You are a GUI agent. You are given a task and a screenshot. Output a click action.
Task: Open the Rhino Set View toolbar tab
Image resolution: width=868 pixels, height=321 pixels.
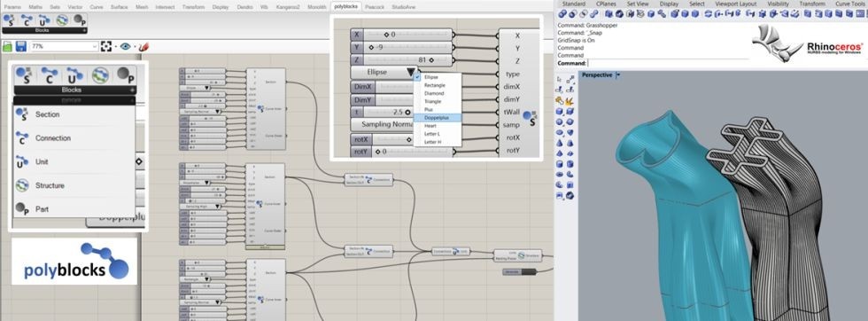coord(638,4)
